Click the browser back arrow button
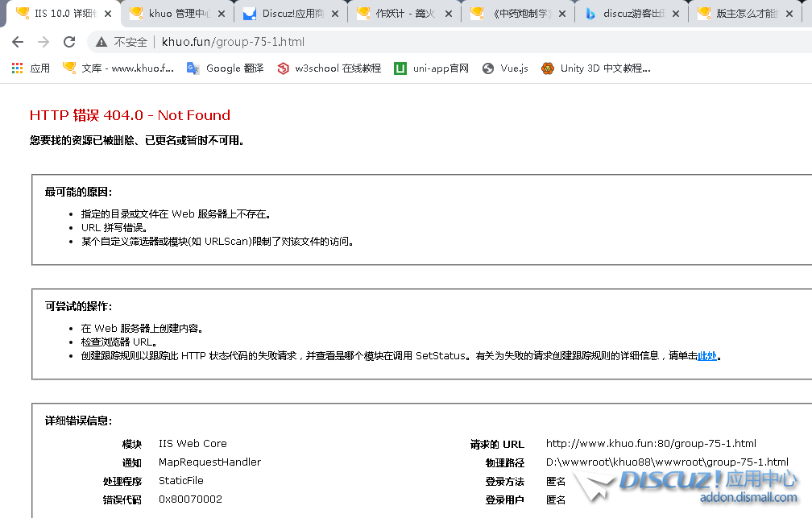The width and height of the screenshot is (812, 518). click(x=18, y=42)
